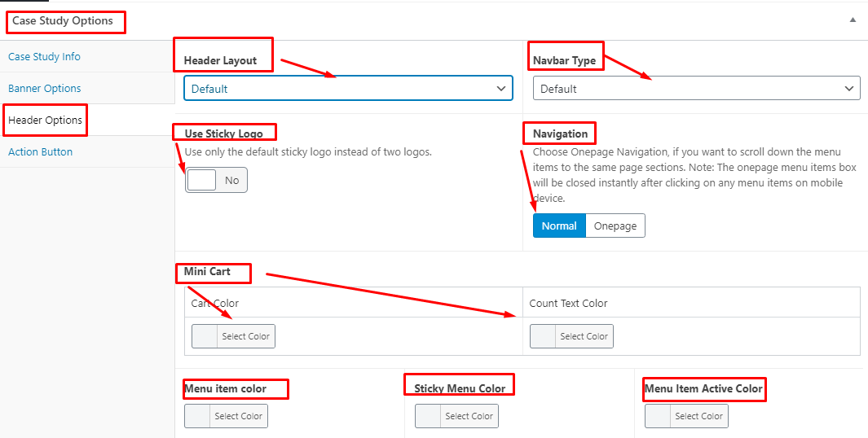Click the Case Study Options panel title
868x438 pixels.
click(63, 20)
